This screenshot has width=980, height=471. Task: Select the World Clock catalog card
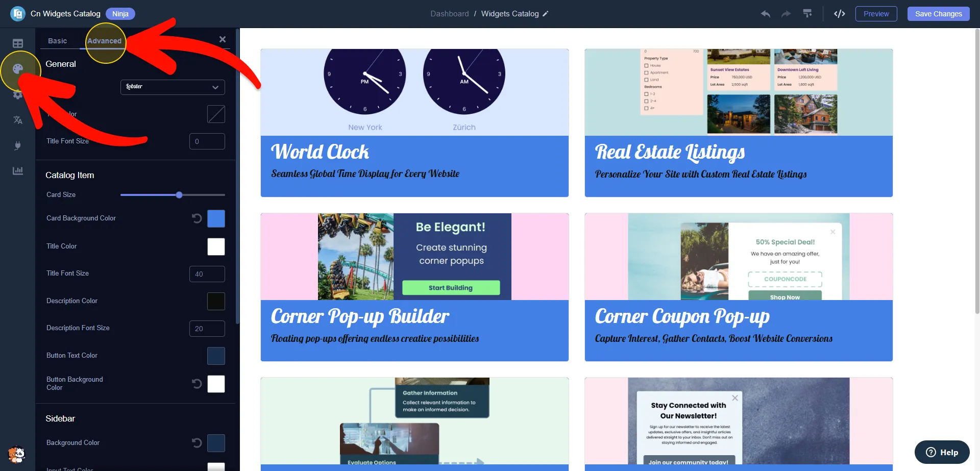tap(414, 123)
